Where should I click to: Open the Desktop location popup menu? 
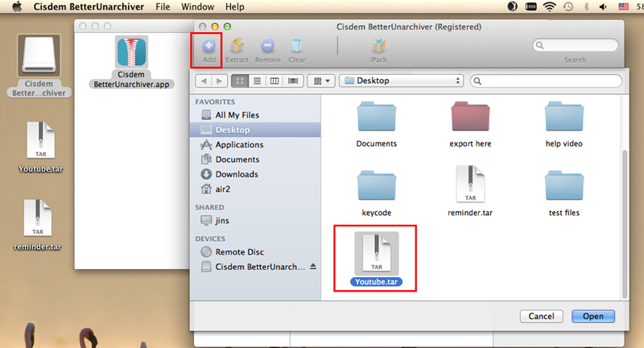[401, 81]
